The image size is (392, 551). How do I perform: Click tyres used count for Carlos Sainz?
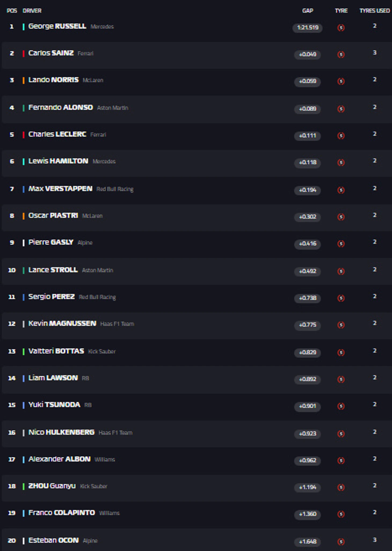[375, 53]
